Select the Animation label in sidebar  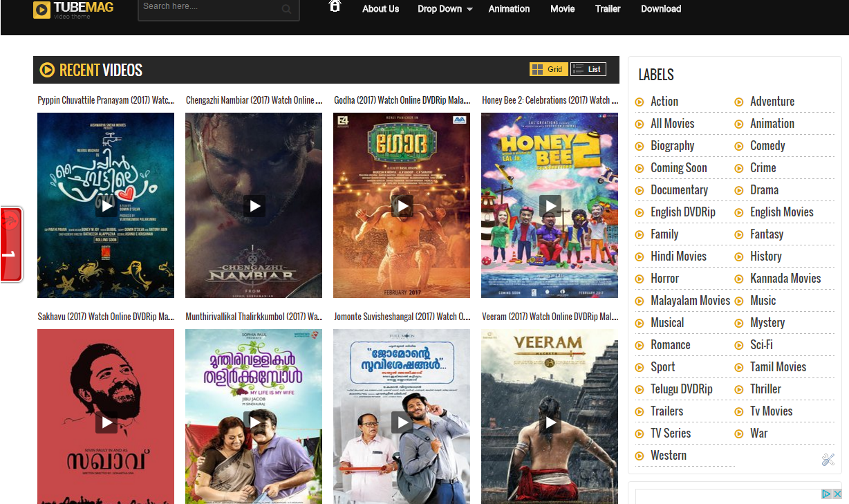pos(772,124)
